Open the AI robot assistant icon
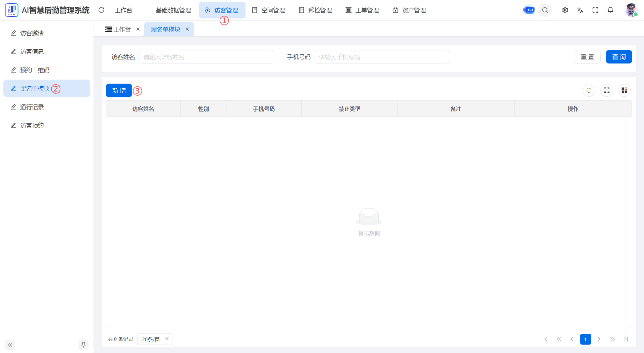644x353 pixels. tap(529, 10)
